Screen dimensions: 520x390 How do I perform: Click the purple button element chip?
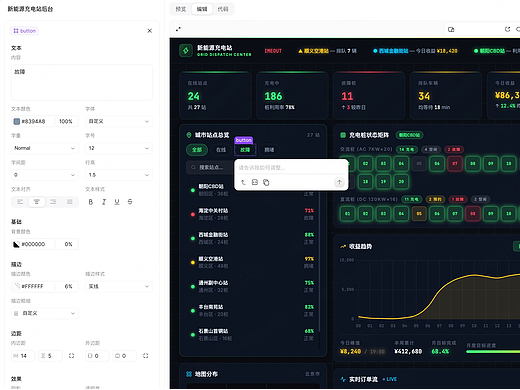pyautogui.click(x=24, y=31)
